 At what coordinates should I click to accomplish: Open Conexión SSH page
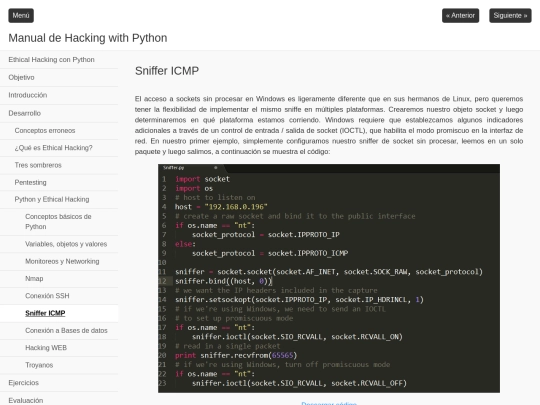(x=47, y=296)
